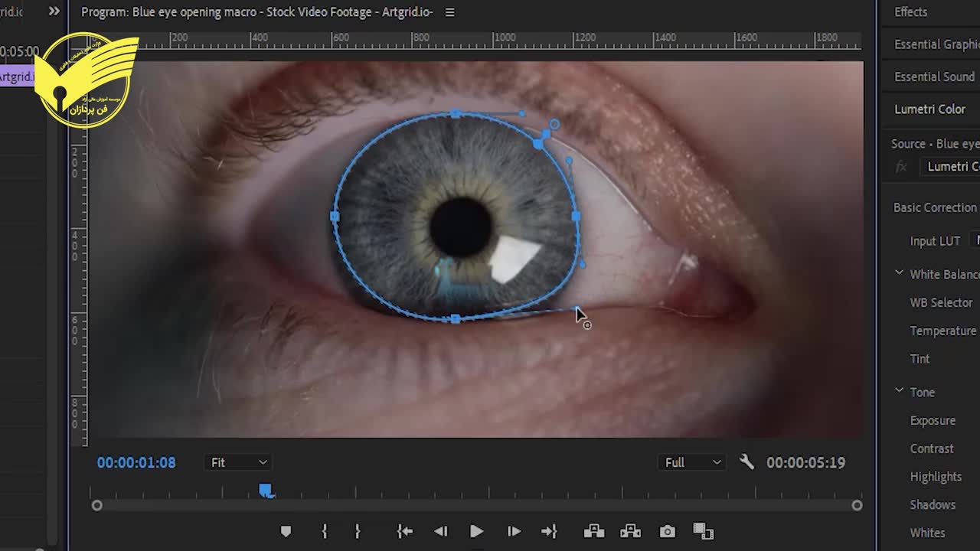Click the Play button in transport controls
The image size is (980, 551).
click(x=476, y=531)
